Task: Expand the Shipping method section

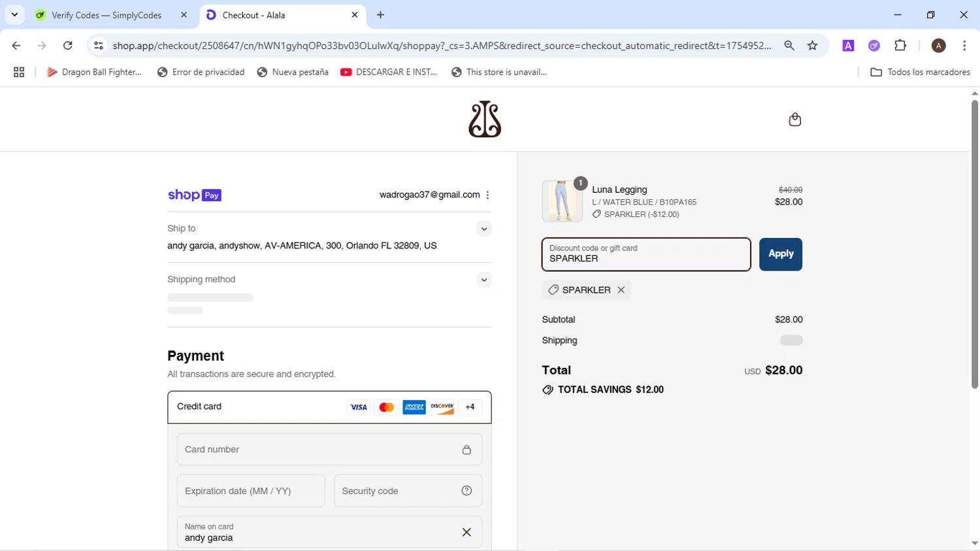Action: tap(483, 280)
